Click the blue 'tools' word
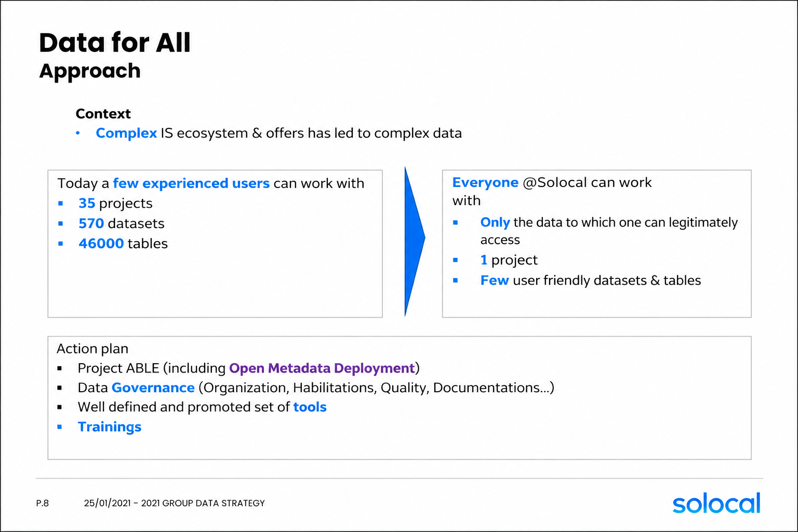The image size is (798, 532). pyautogui.click(x=310, y=407)
